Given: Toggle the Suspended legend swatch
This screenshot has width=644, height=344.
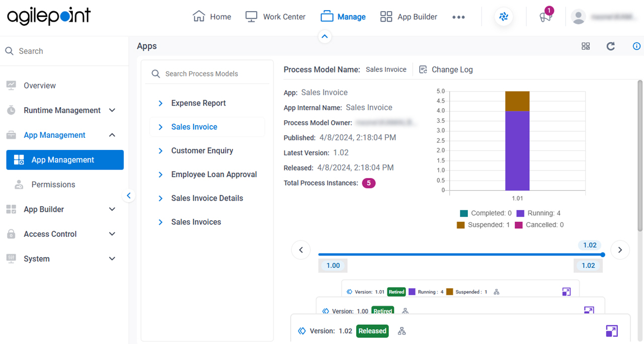Looking at the screenshot, I should pyautogui.click(x=461, y=225).
